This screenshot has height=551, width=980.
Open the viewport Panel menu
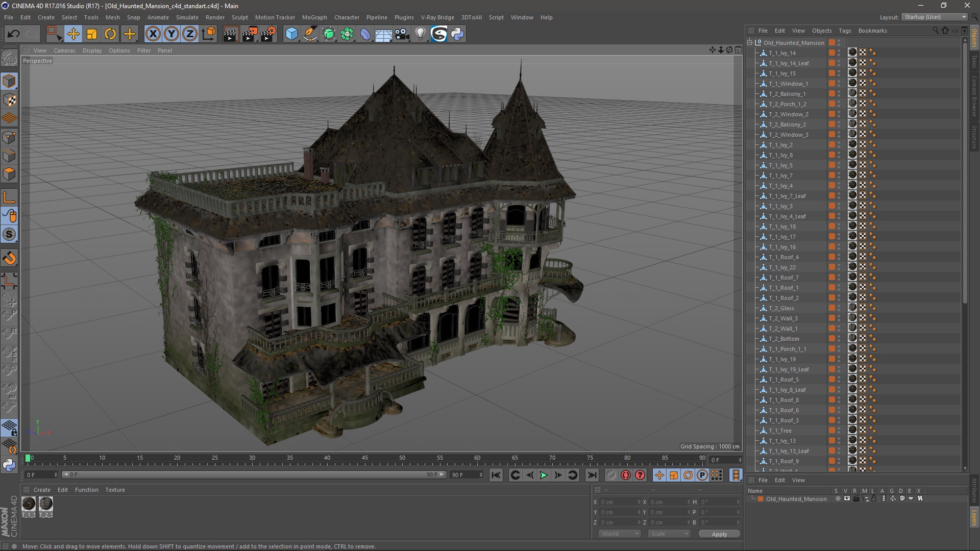tap(164, 51)
